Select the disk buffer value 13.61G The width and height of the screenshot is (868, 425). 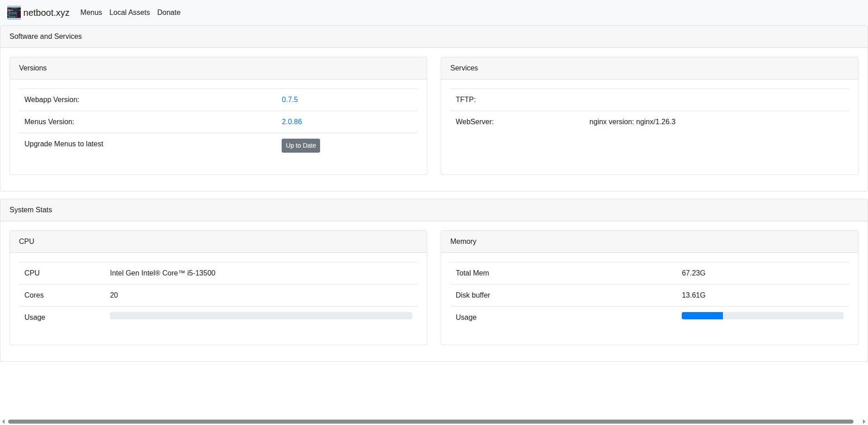(x=693, y=295)
